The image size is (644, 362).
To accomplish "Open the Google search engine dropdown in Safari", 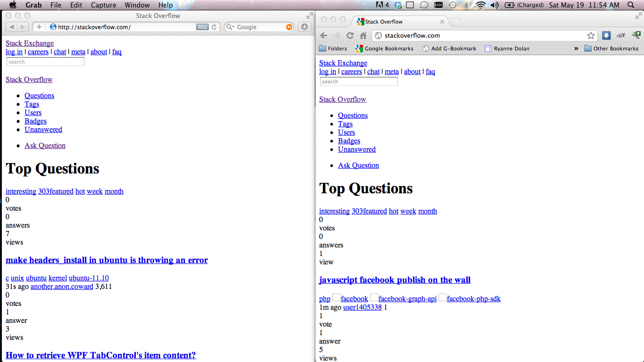I will click(230, 27).
